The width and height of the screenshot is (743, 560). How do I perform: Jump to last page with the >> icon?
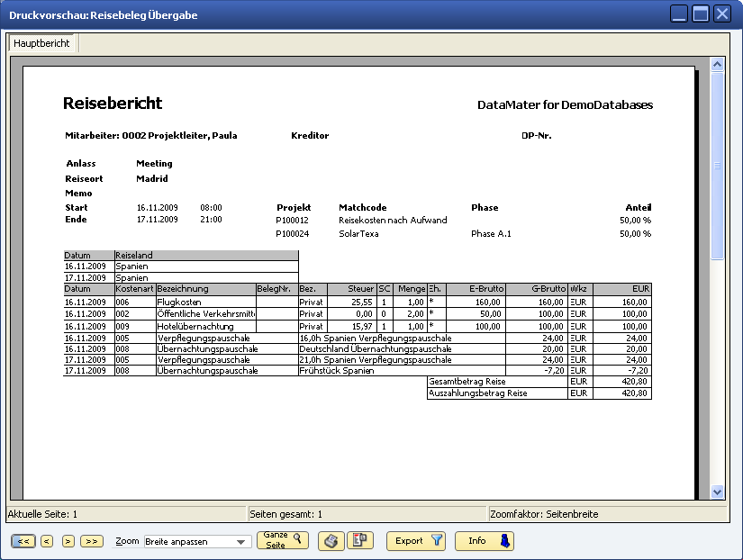pyautogui.click(x=91, y=541)
